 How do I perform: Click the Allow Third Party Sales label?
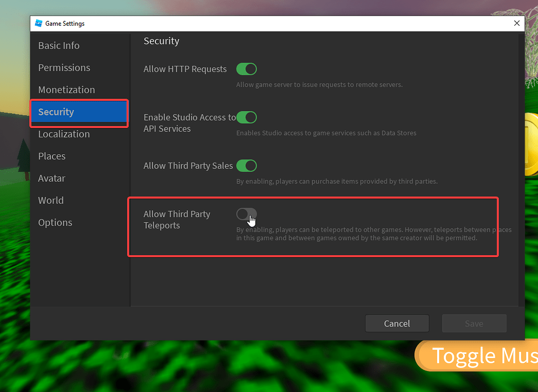188,166
